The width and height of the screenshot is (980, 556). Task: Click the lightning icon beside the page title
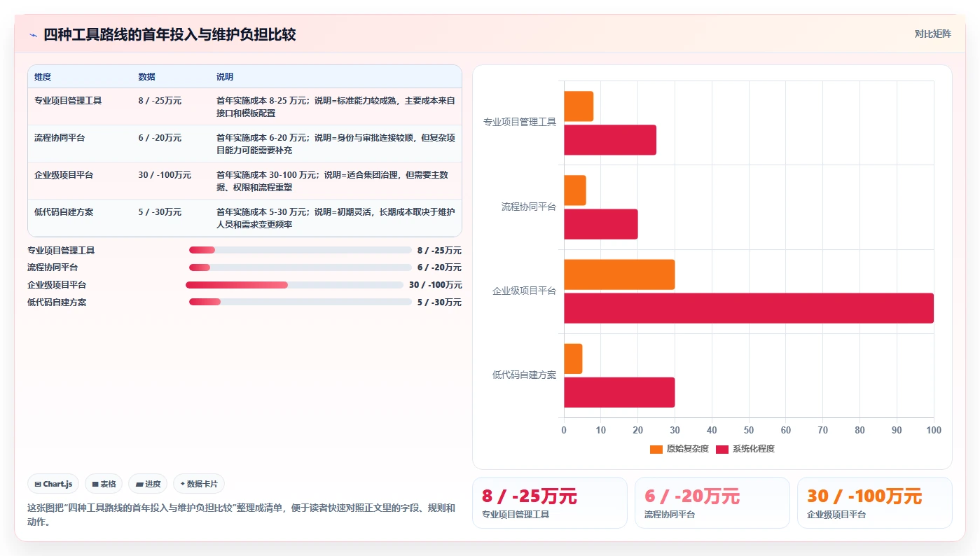tap(33, 35)
